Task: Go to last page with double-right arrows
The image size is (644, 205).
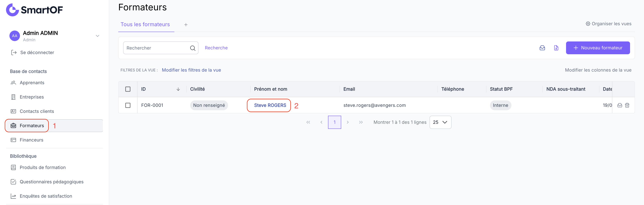Action: (x=361, y=122)
